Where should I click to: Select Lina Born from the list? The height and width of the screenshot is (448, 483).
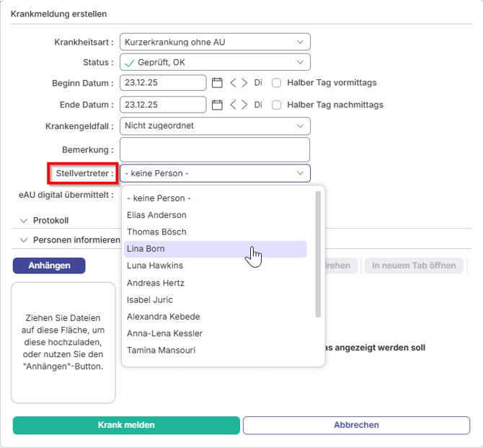(215, 249)
